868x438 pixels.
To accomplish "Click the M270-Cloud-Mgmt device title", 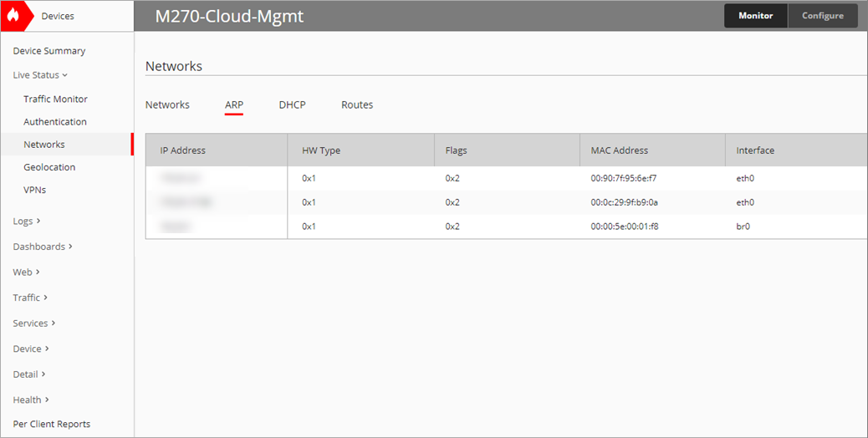I will (x=229, y=16).
